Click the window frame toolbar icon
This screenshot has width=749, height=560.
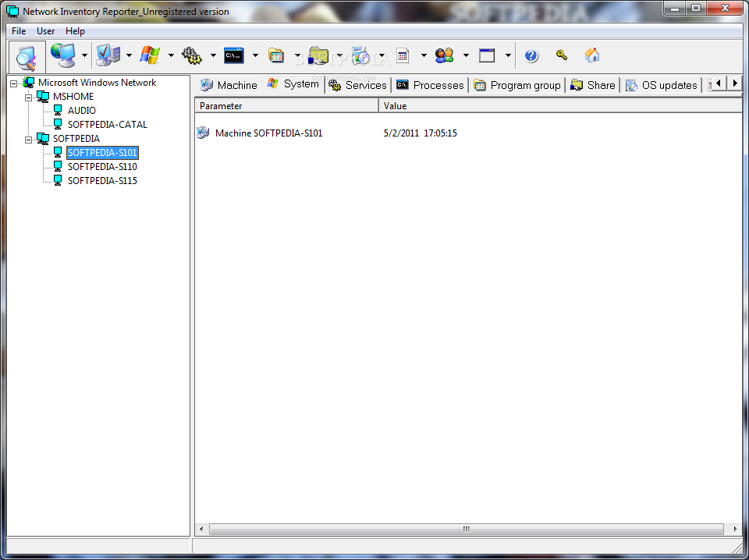click(x=487, y=55)
